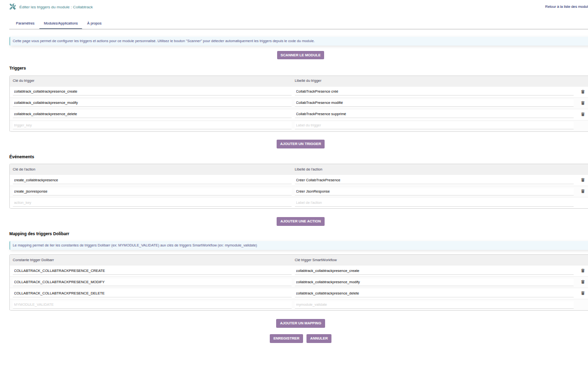
Task: Open the À propos tab
Action: pos(94,24)
